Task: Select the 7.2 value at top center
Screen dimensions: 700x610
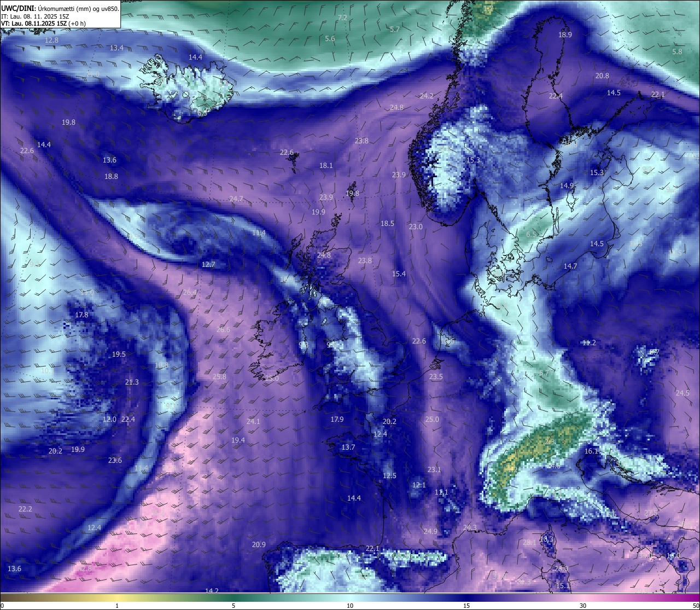Action: 343,18
